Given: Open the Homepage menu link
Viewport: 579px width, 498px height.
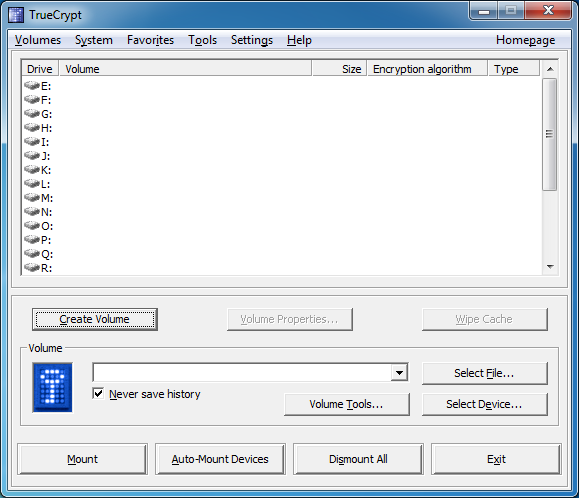Looking at the screenshot, I should click(x=525, y=40).
